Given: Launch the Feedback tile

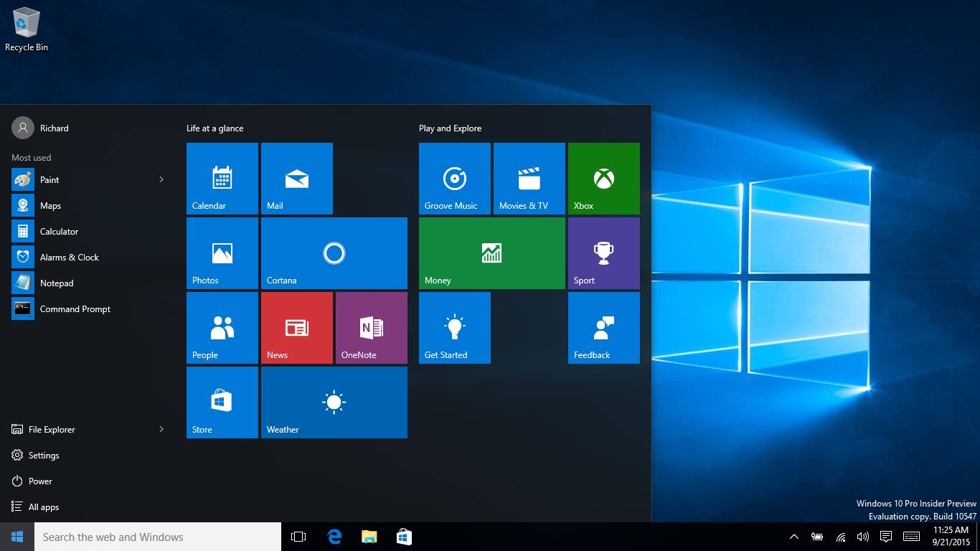Looking at the screenshot, I should point(604,328).
